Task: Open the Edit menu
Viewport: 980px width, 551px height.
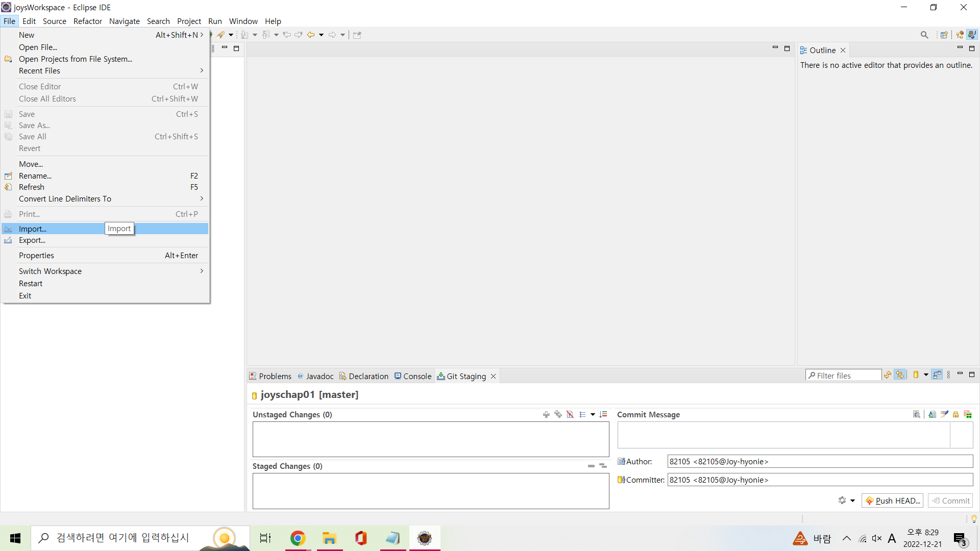Action: [29, 21]
